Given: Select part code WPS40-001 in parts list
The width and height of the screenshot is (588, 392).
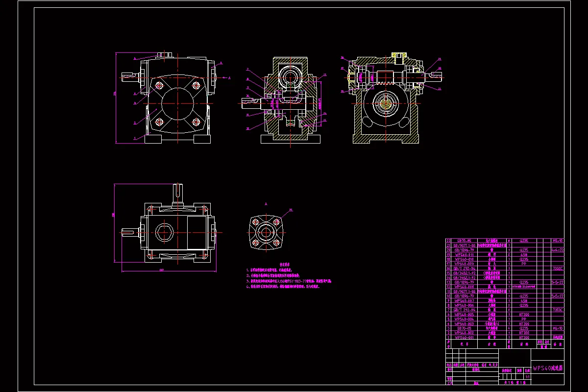Looking at the screenshot, I should [465, 338].
